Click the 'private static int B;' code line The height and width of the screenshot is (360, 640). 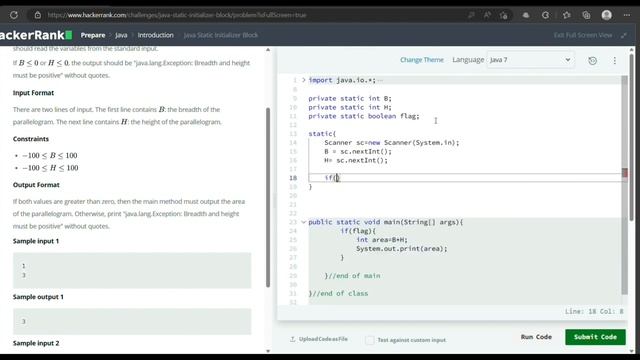[350, 99]
